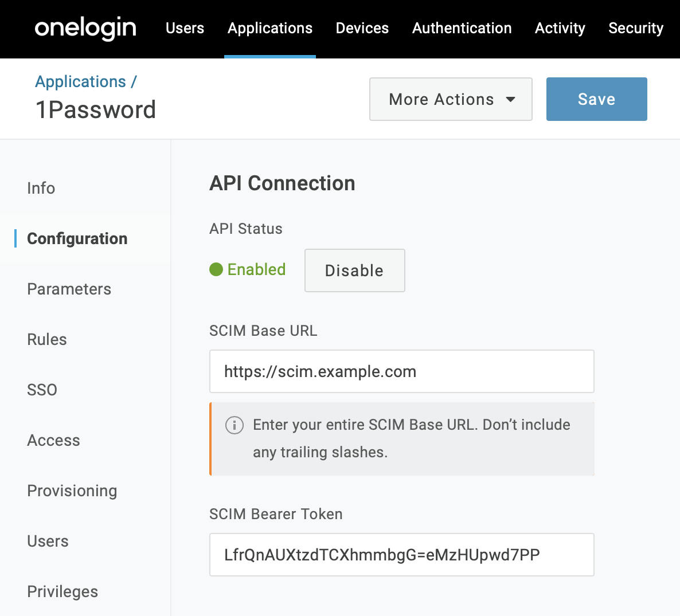Open the Users menu in the top navigation

[185, 28]
